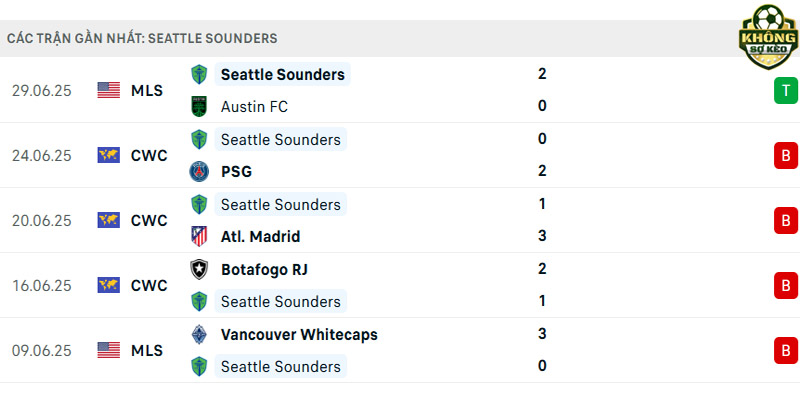This screenshot has width=800, height=400.
Task: Click the Vancouver Whitecaps crest
Action: pos(199,334)
